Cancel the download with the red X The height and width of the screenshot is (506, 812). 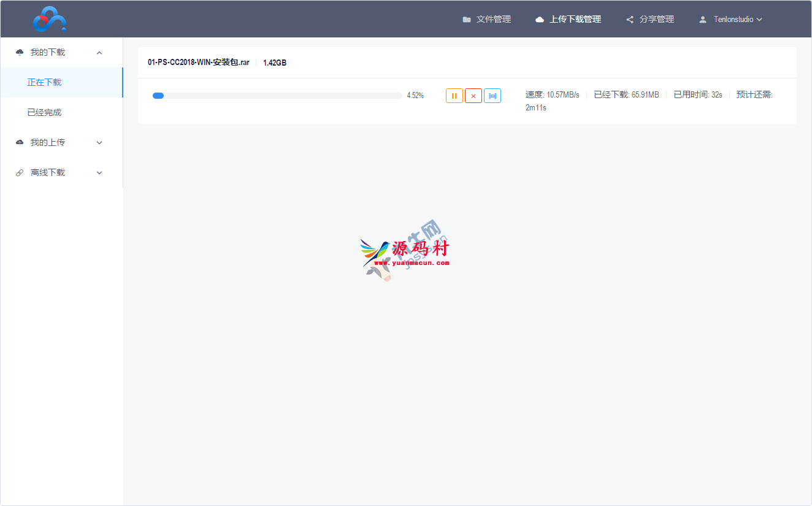point(473,96)
